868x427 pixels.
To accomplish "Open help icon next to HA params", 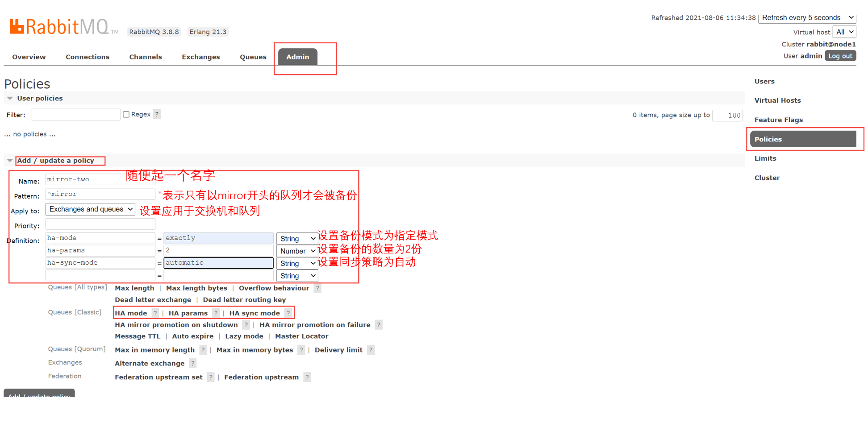I will point(216,313).
